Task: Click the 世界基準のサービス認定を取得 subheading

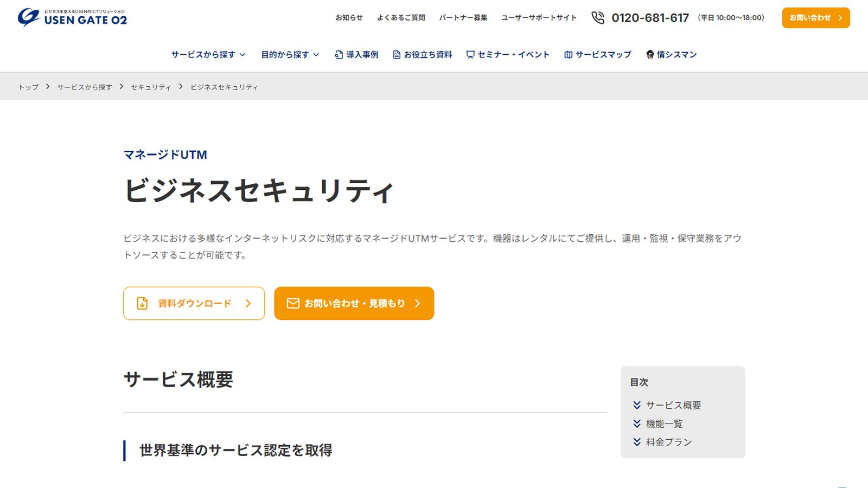Action: (236, 451)
